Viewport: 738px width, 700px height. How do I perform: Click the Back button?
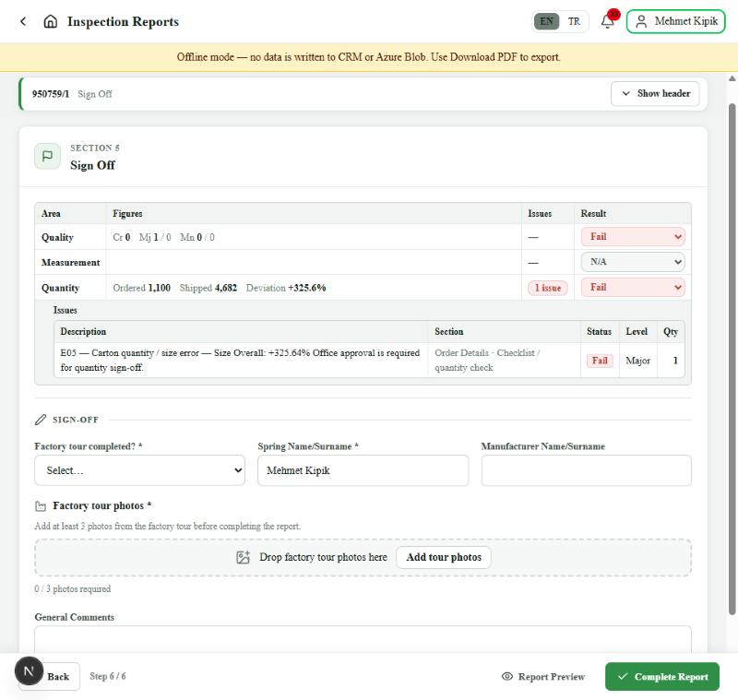click(58, 676)
